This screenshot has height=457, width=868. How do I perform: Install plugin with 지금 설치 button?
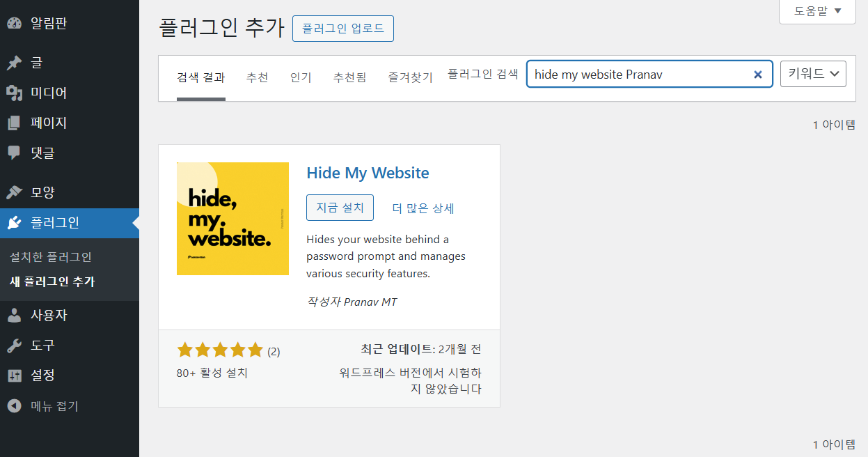340,208
